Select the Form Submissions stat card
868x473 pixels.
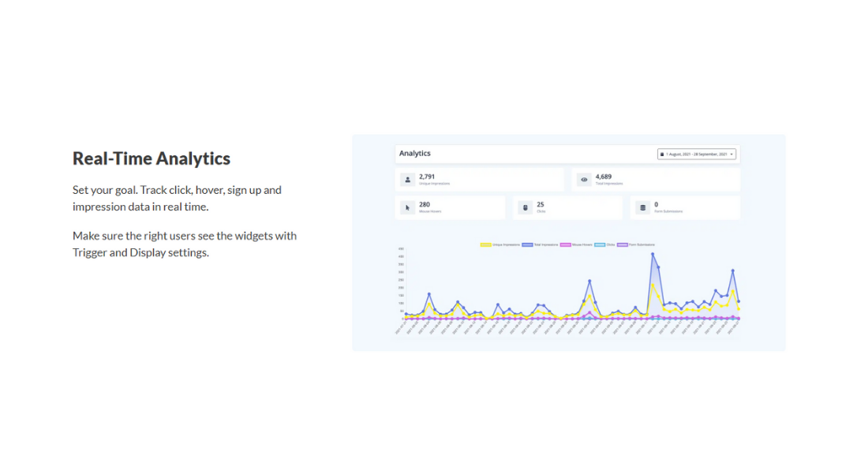pos(685,207)
